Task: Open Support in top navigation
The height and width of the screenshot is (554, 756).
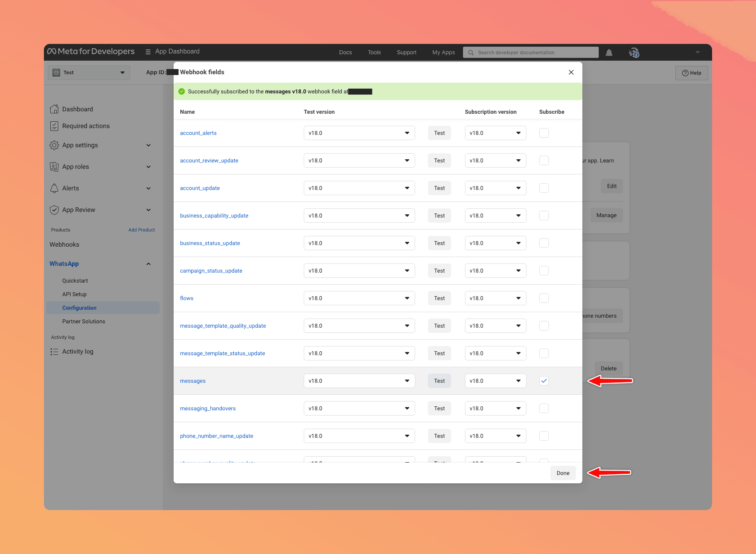Action: coord(407,52)
